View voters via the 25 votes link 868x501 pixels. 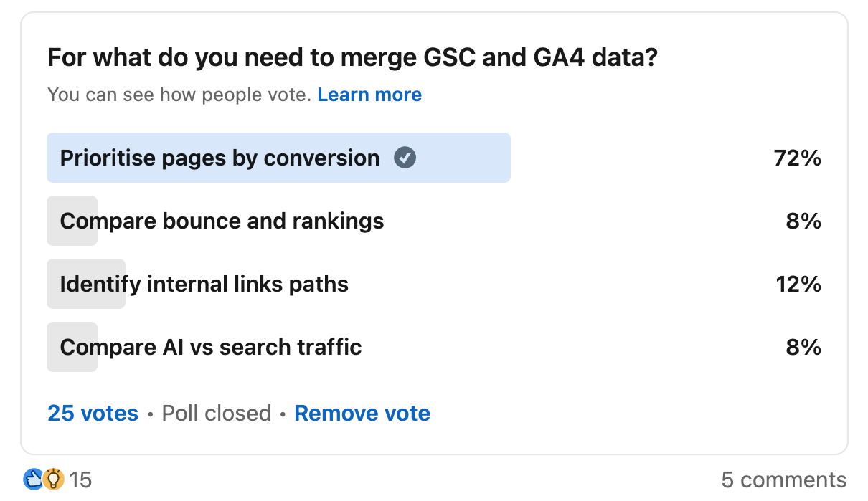tap(92, 413)
